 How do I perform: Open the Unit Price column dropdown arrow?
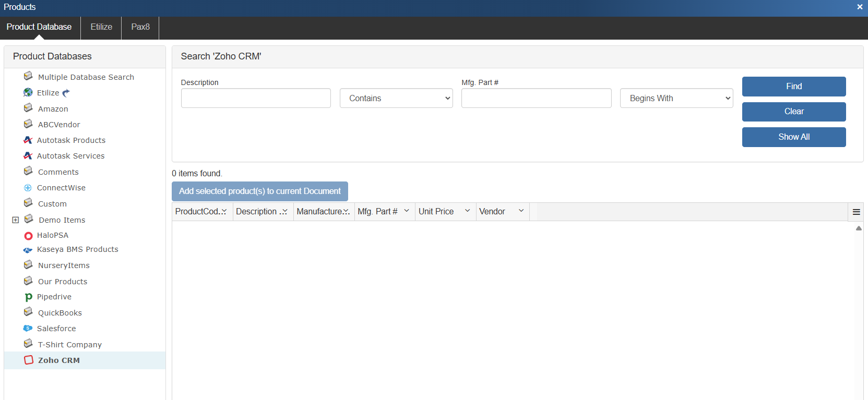pyautogui.click(x=467, y=211)
